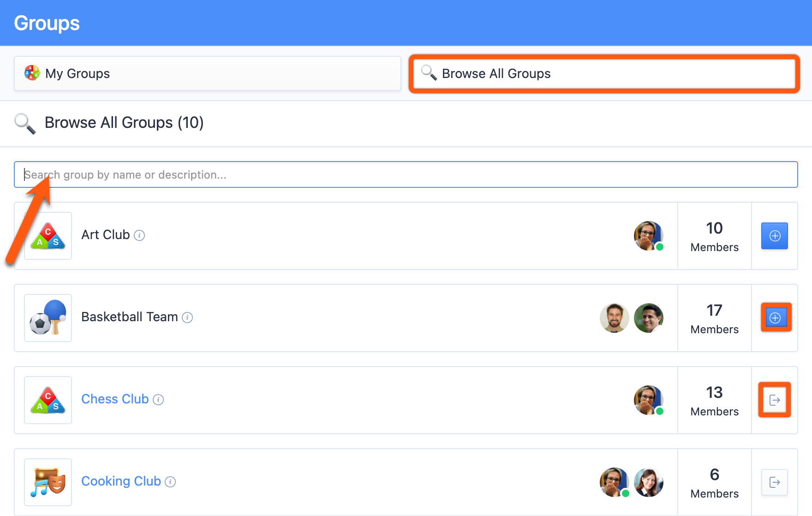Viewport: 812px width, 516px height.
Task: View bearded member avatar in Basketball Team
Action: tap(615, 318)
